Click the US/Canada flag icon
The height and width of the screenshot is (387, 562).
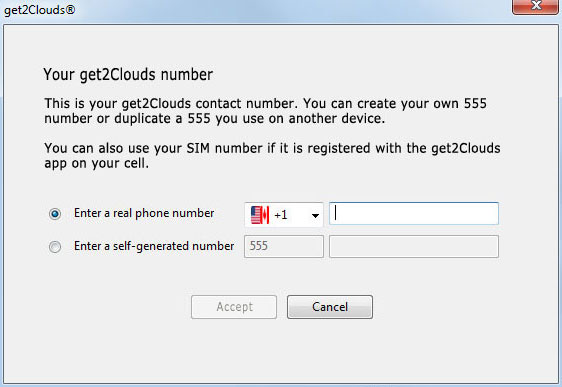[x=260, y=215]
